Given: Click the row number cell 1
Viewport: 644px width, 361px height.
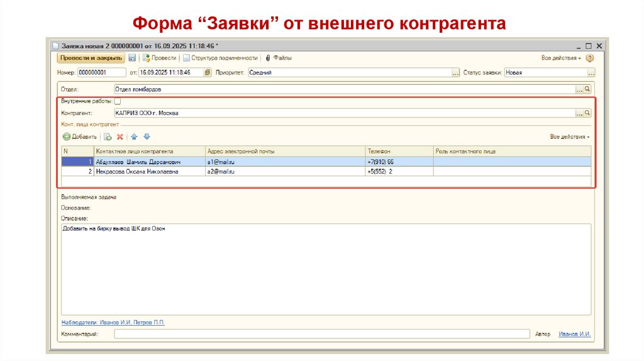Looking at the screenshot, I should point(77,162).
